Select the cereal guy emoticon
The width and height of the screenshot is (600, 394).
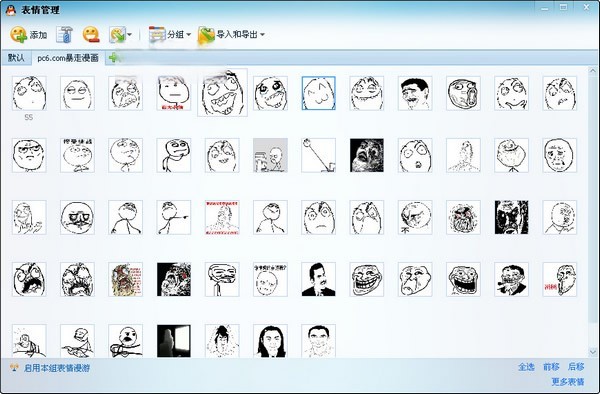point(126,341)
